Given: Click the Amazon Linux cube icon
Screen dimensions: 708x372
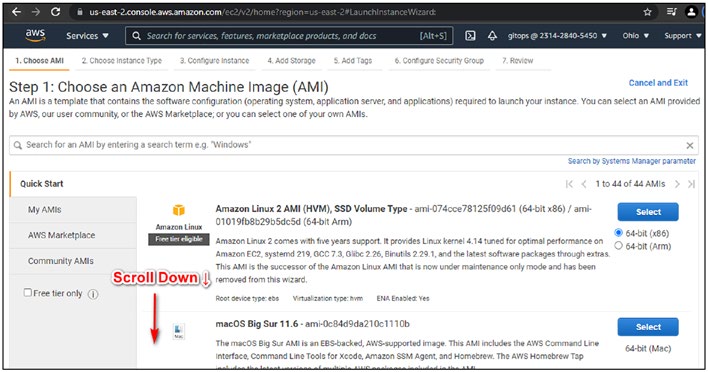Looking at the screenshot, I should tap(179, 210).
